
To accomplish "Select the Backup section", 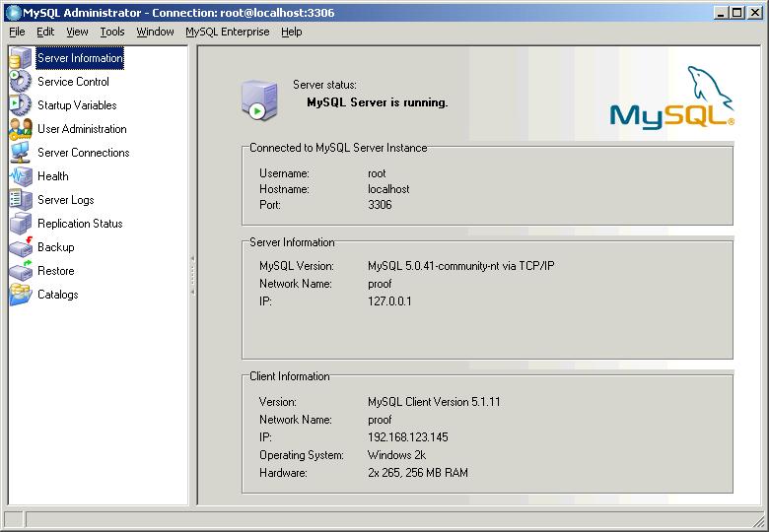I will tap(56, 247).
